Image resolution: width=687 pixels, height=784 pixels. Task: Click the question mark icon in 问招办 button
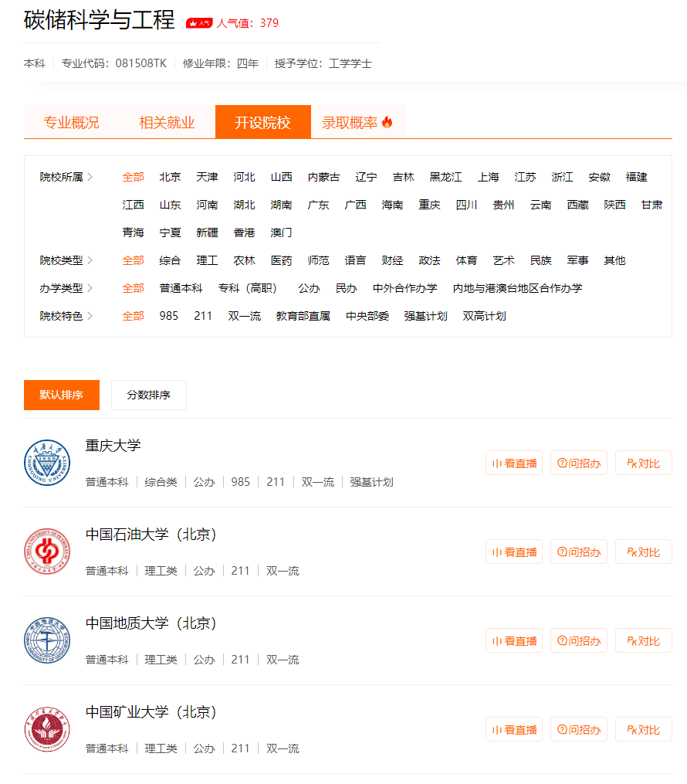tap(562, 462)
